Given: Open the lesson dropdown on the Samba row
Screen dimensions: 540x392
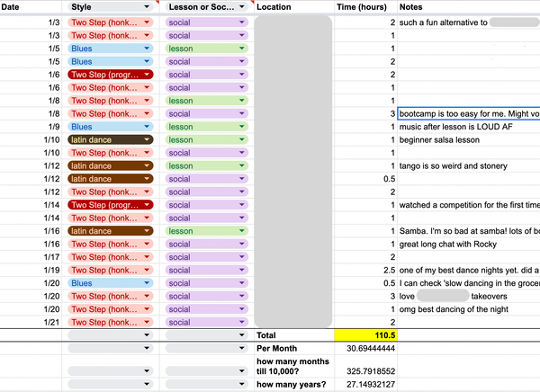Looking at the screenshot, I should (x=243, y=231).
